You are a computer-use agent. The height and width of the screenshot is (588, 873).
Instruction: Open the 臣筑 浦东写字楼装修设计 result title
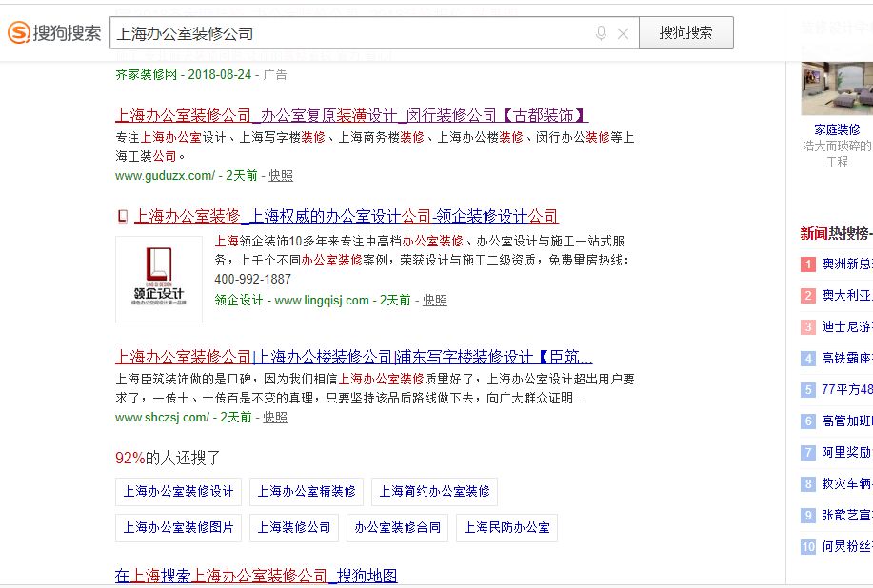tap(353, 357)
